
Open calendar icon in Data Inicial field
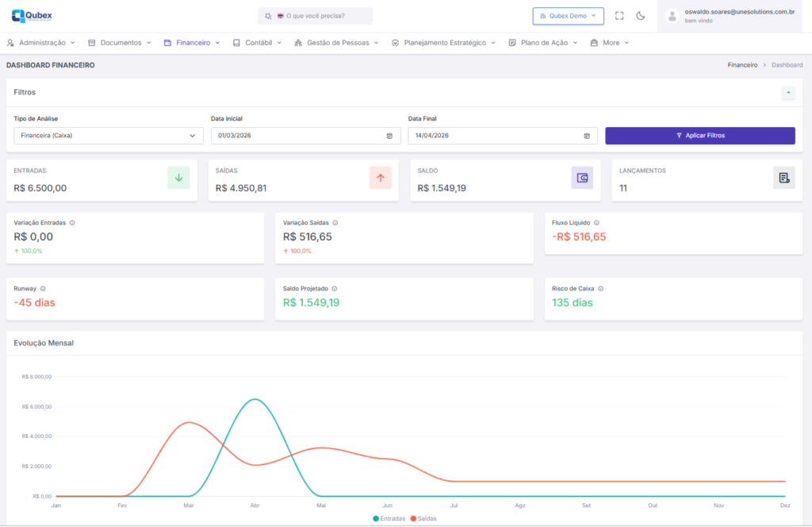coord(389,136)
